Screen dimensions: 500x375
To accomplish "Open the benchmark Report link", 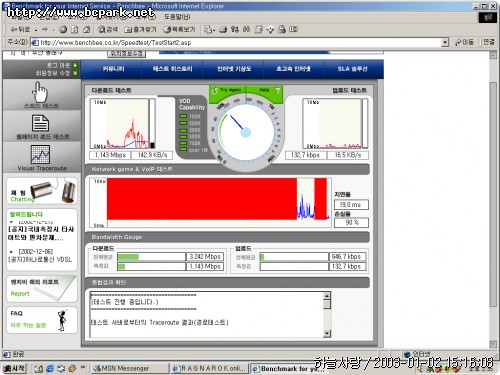I will [42, 289].
